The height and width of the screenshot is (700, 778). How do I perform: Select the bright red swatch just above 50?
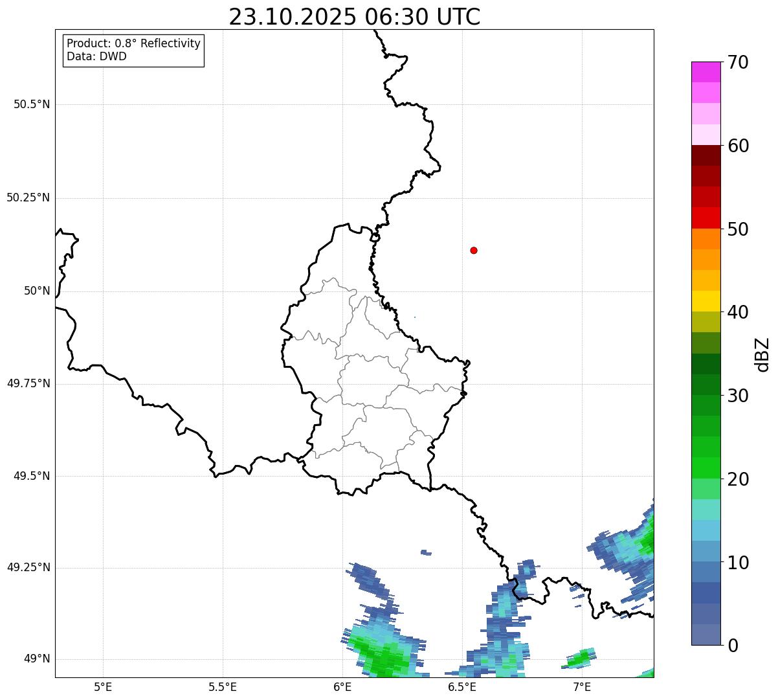(x=706, y=218)
